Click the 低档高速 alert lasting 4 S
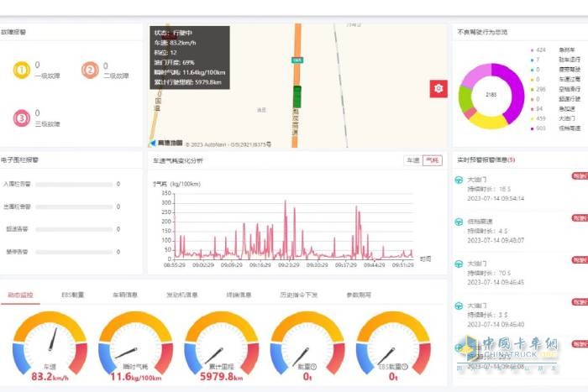The image size is (588, 392). pyautogui.click(x=520, y=231)
